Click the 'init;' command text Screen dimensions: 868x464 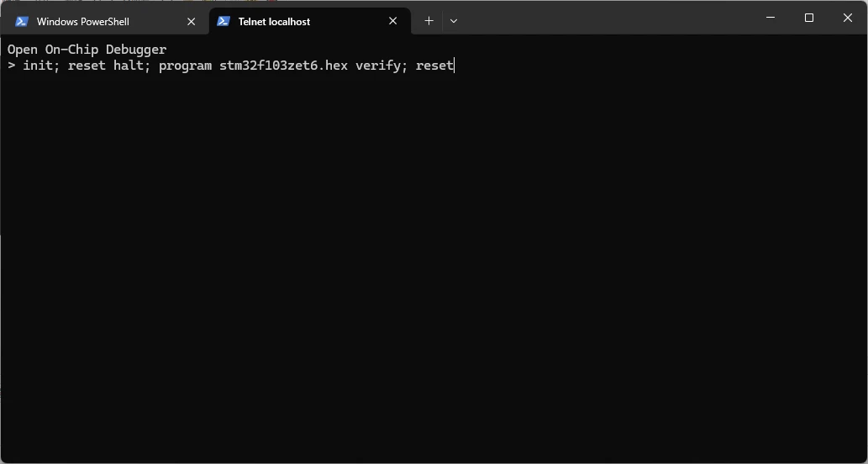[x=41, y=66]
